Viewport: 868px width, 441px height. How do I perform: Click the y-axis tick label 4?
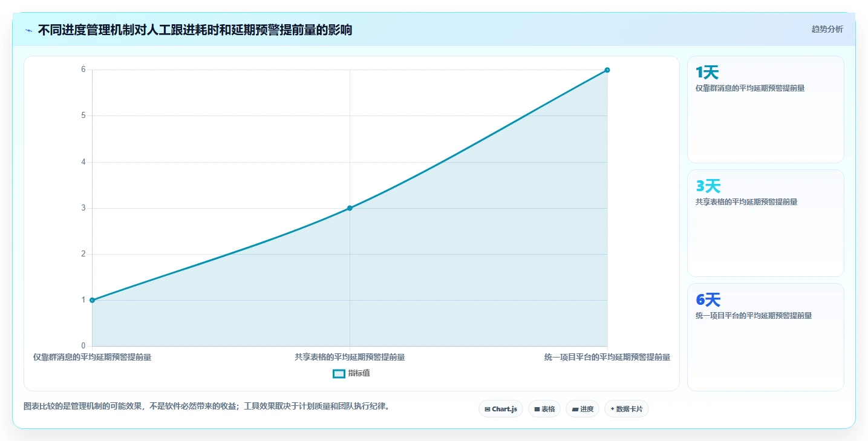click(83, 162)
